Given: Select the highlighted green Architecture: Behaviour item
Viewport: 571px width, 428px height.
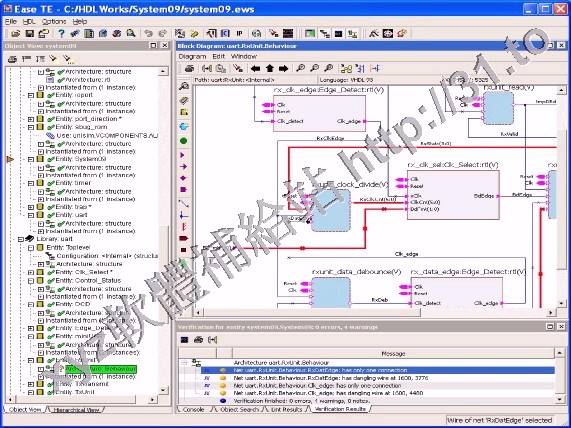Looking at the screenshot, I should coord(101,369).
